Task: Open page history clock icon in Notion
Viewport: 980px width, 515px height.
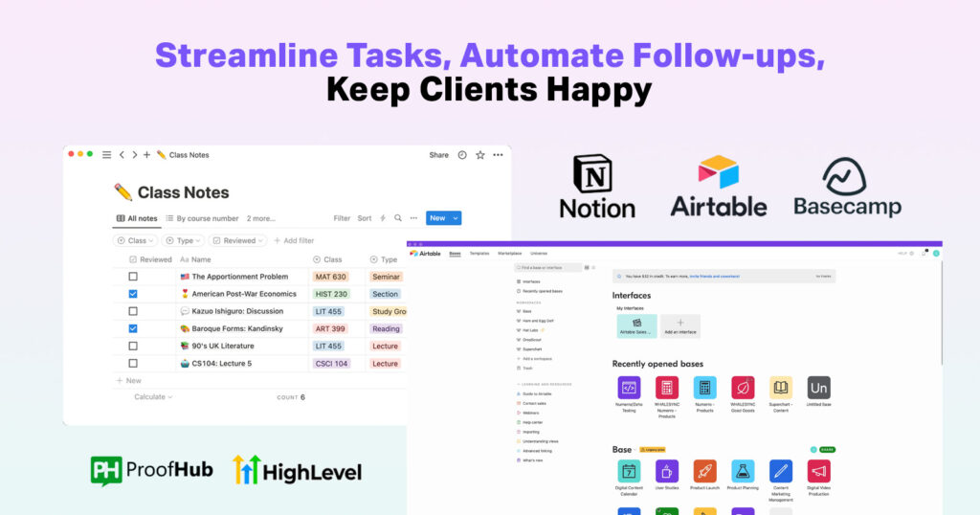Action: (462, 155)
